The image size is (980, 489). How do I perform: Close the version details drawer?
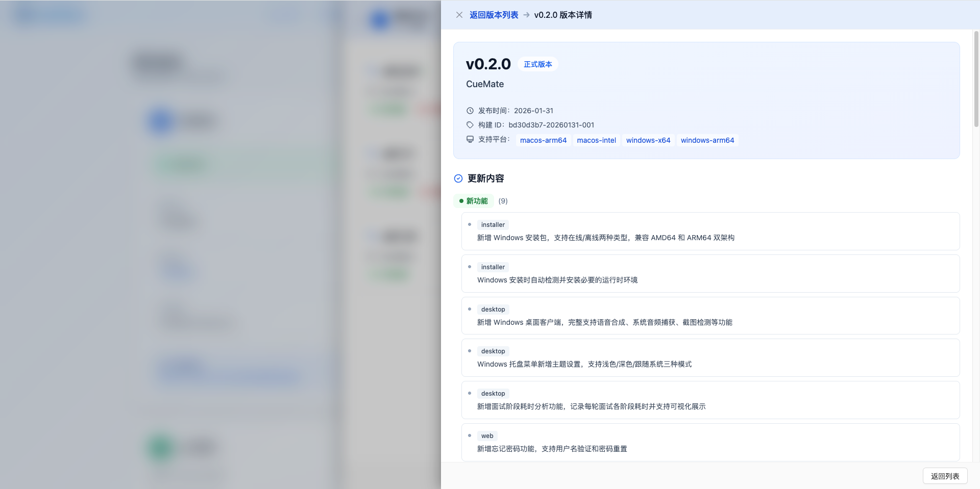(x=459, y=15)
